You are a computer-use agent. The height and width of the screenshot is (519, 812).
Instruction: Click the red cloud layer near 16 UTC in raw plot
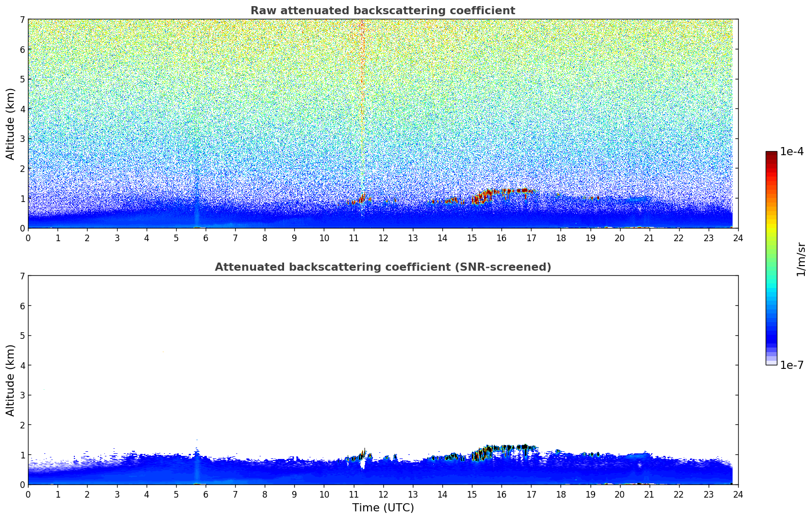tap(501, 192)
